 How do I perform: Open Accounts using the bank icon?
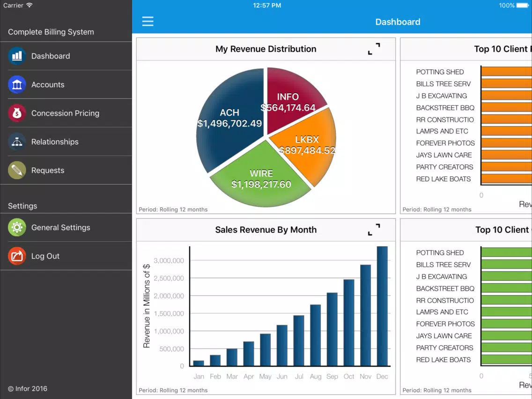pyautogui.click(x=16, y=84)
